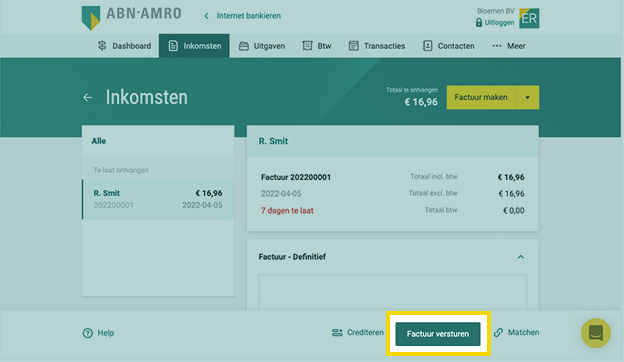Screen dimensions: 624x362
Task: Open the Contacten tab
Action: pyautogui.click(x=448, y=46)
